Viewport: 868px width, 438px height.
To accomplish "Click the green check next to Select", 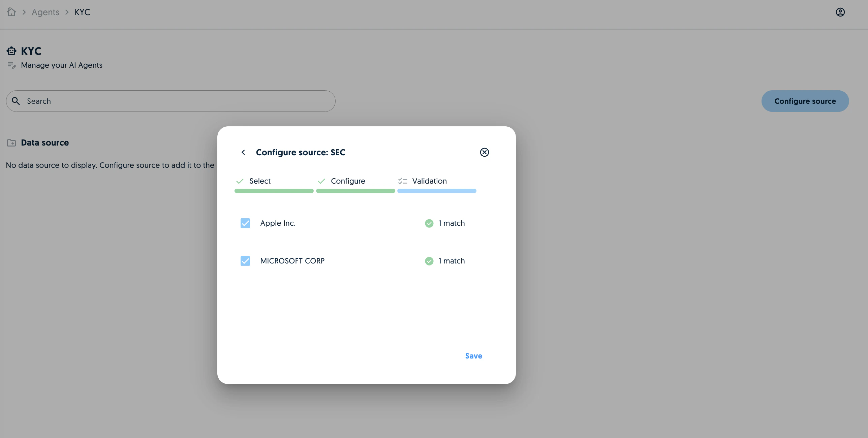I will 240,181.
